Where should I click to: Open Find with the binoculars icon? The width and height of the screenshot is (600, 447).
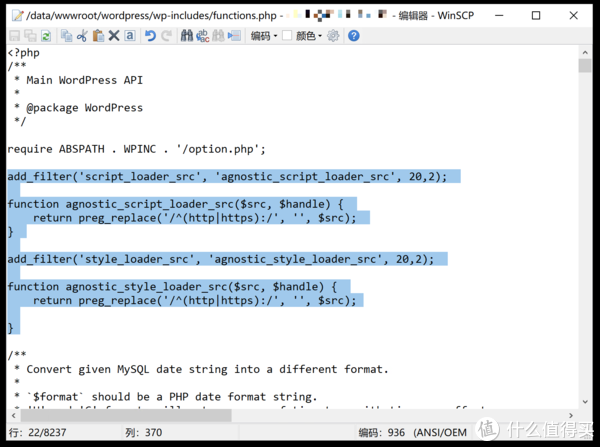(187, 36)
